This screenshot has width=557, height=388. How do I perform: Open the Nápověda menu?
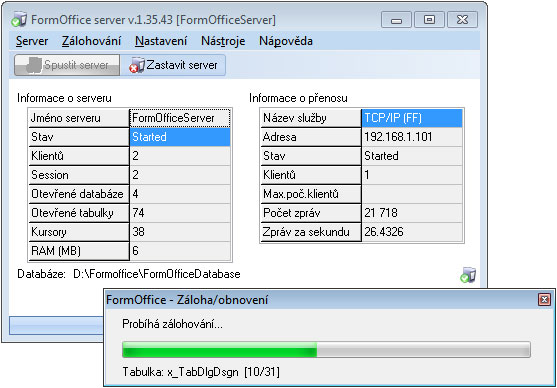(x=286, y=41)
